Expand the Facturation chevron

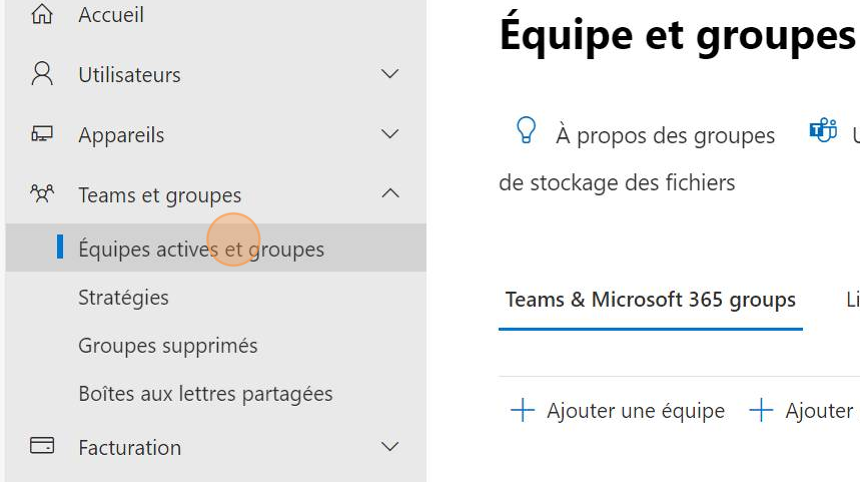point(390,446)
